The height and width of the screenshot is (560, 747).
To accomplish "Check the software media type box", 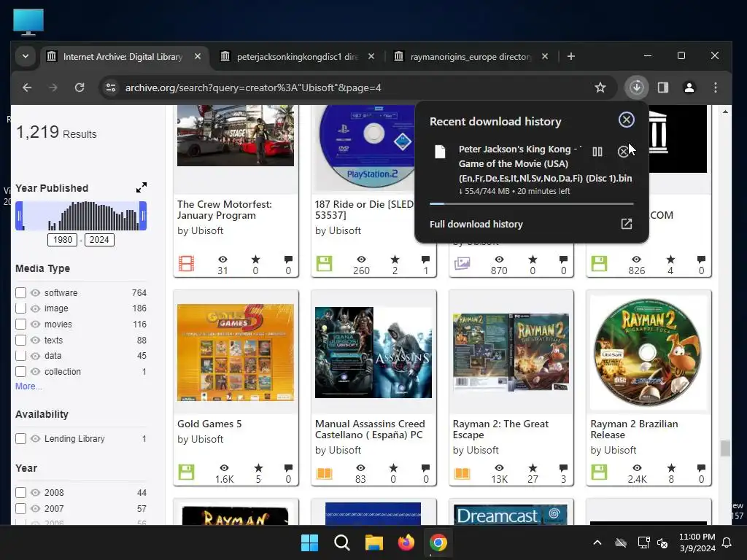I will click(x=20, y=292).
